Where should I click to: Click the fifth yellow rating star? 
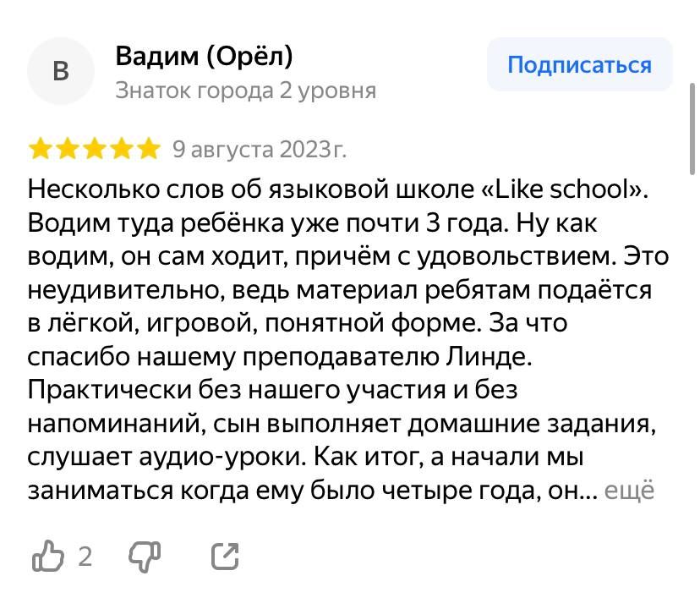point(147,149)
